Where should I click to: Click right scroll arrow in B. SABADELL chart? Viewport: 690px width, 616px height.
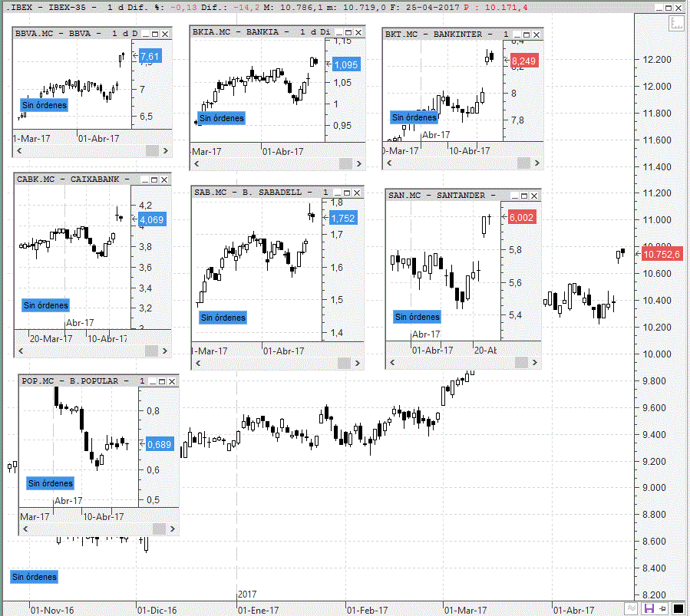pos(358,363)
